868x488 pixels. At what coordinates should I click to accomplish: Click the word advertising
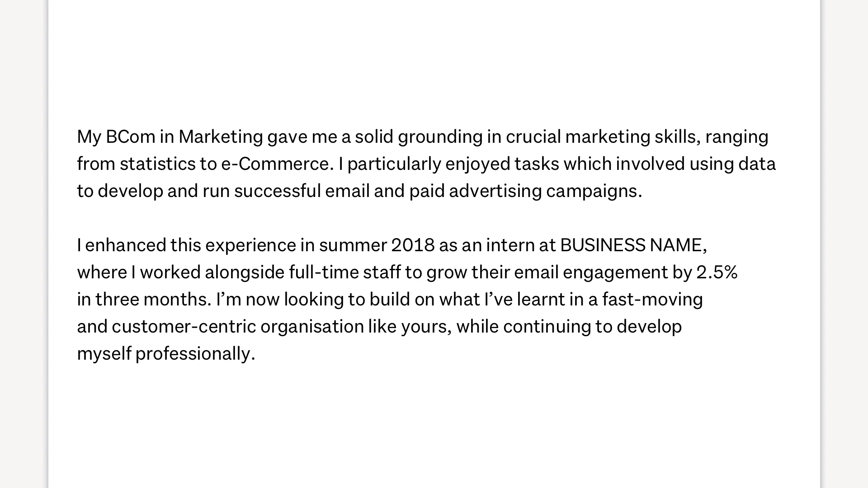click(495, 191)
